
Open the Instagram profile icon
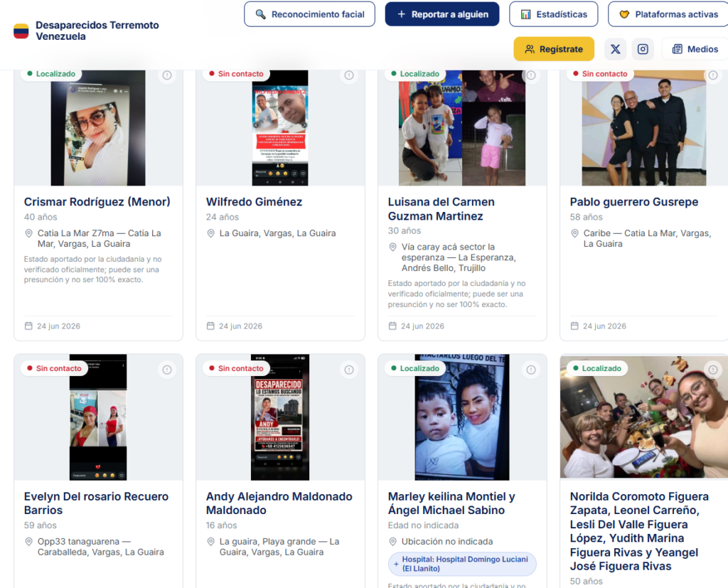click(643, 49)
